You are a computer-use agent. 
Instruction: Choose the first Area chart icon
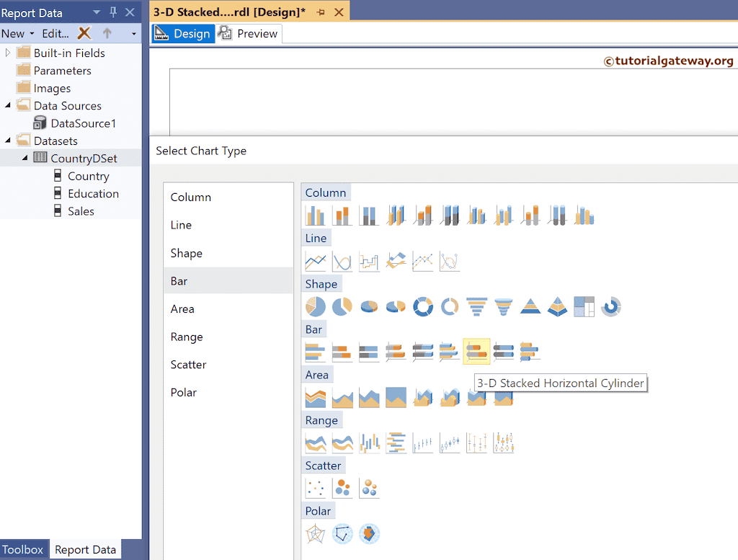[x=316, y=398]
